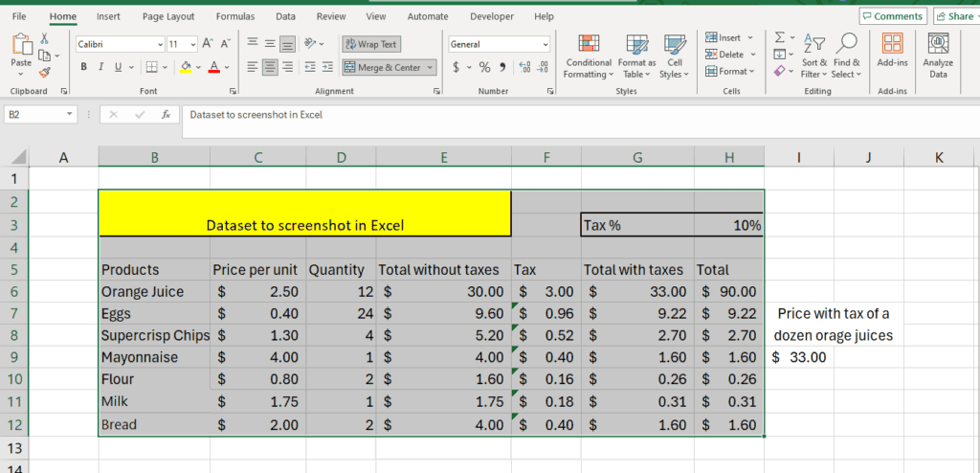Switch to the Data tab
This screenshot has height=473, width=980.
coord(285,16)
